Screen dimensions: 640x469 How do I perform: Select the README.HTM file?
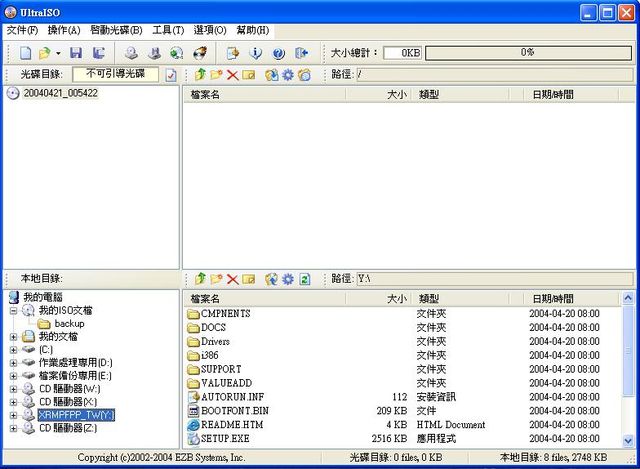[232, 425]
